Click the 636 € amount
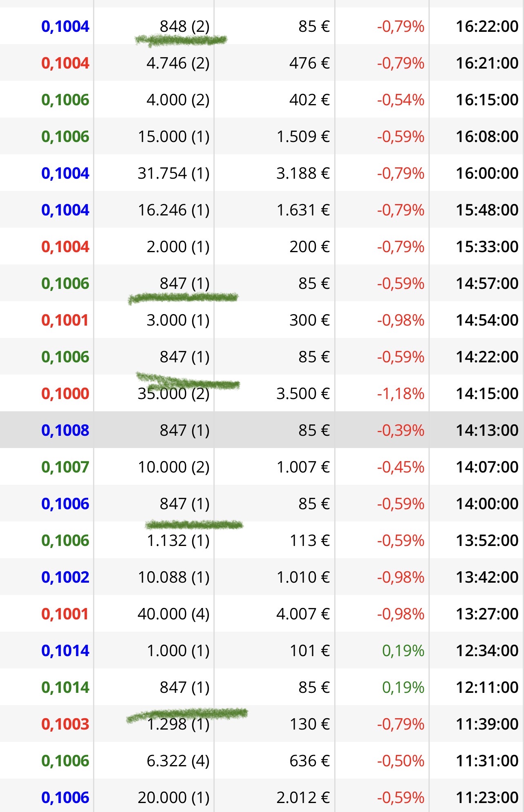This screenshot has width=524, height=812. point(309,761)
